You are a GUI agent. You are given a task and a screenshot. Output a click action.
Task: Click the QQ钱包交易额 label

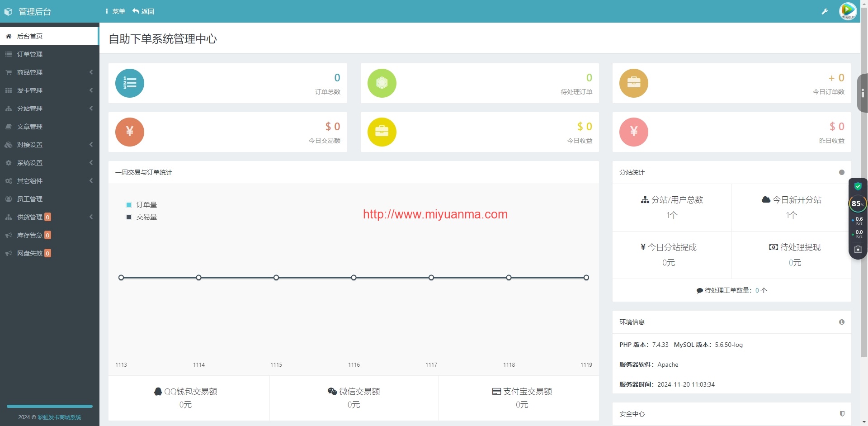click(186, 392)
